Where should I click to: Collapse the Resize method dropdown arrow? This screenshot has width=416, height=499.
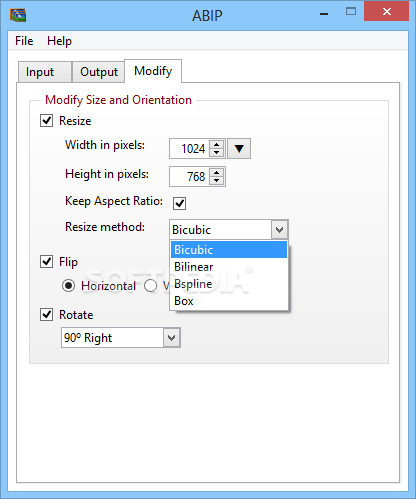click(279, 230)
